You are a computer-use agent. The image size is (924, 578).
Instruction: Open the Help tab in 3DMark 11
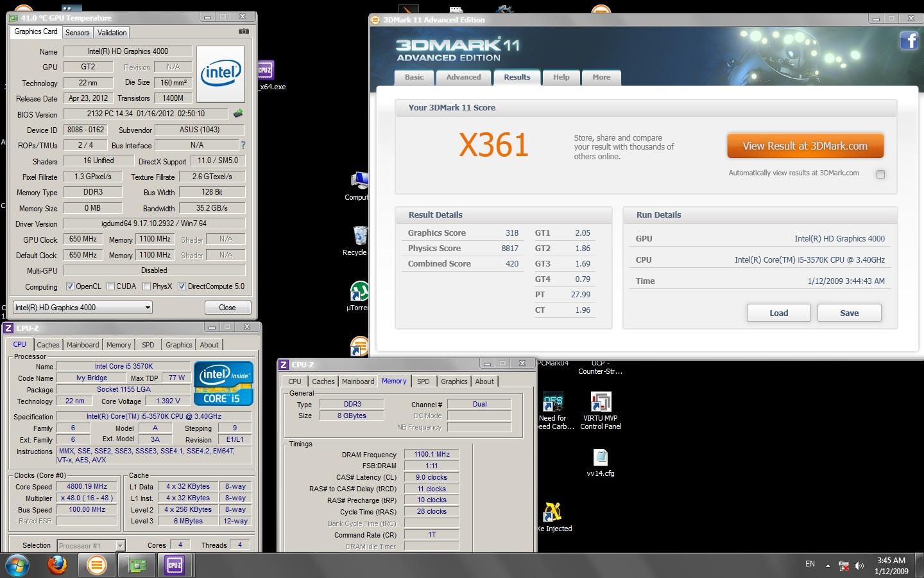pos(561,77)
